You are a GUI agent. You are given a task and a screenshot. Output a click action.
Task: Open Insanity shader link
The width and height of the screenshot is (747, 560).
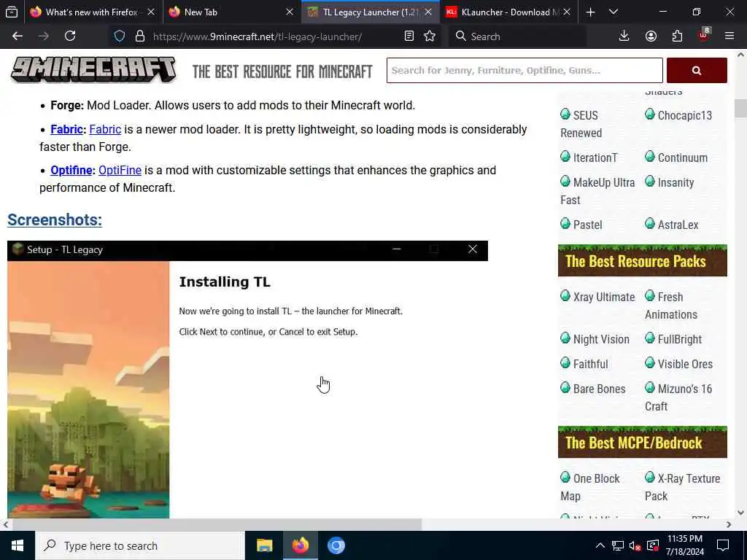coord(670,182)
